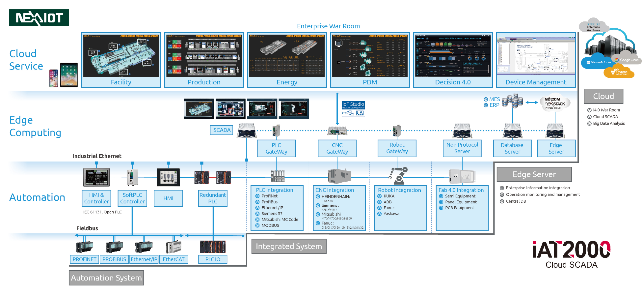
Task: Click the CNC Integration heading
Action: coord(335,190)
